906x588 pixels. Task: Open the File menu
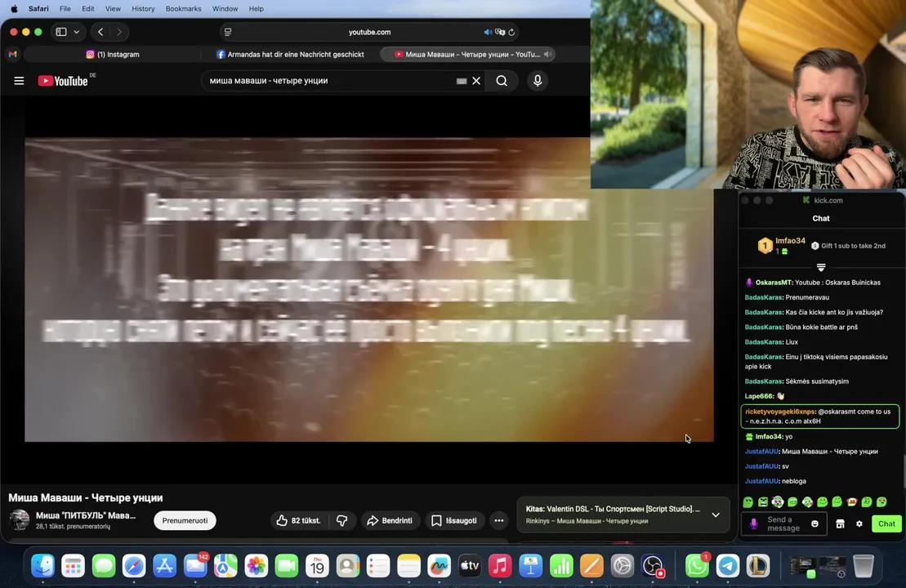pyautogui.click(x=65, y=9)
